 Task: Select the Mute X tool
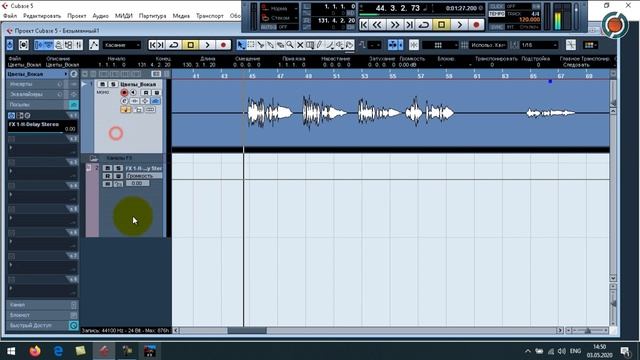[x=300, y=45]
